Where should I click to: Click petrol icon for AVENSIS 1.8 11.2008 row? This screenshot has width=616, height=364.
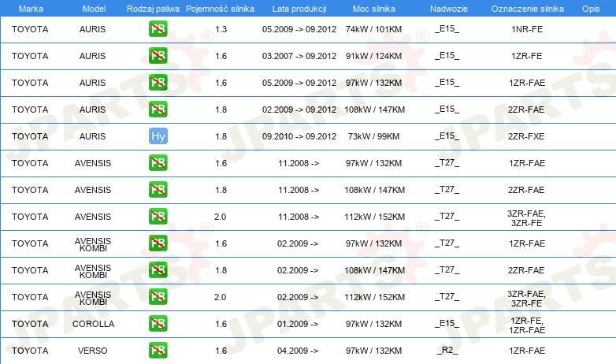[158, 189]
